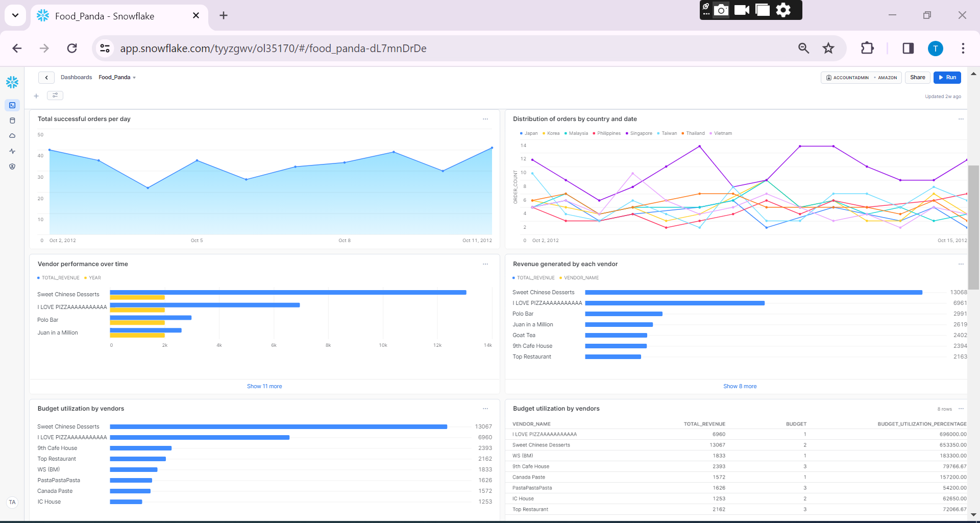
Task: Open the Data sidebar icon
Action: click(x=12, y=121)
